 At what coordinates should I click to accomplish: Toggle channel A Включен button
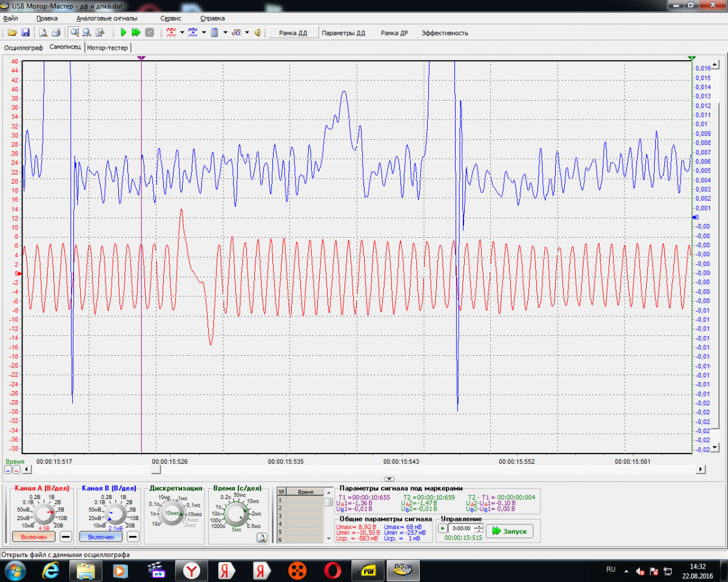[x=33, y=537]
